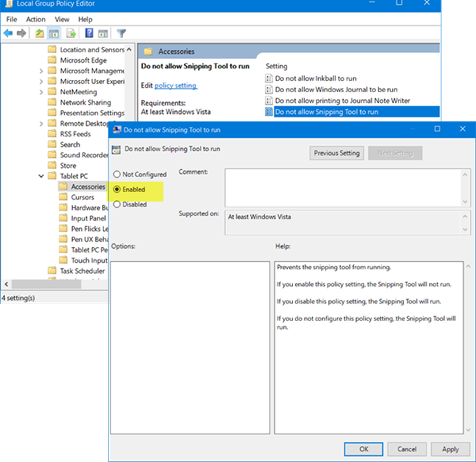
Task: Select the Location and Sensors folder
Action: (x=92, y=50)
